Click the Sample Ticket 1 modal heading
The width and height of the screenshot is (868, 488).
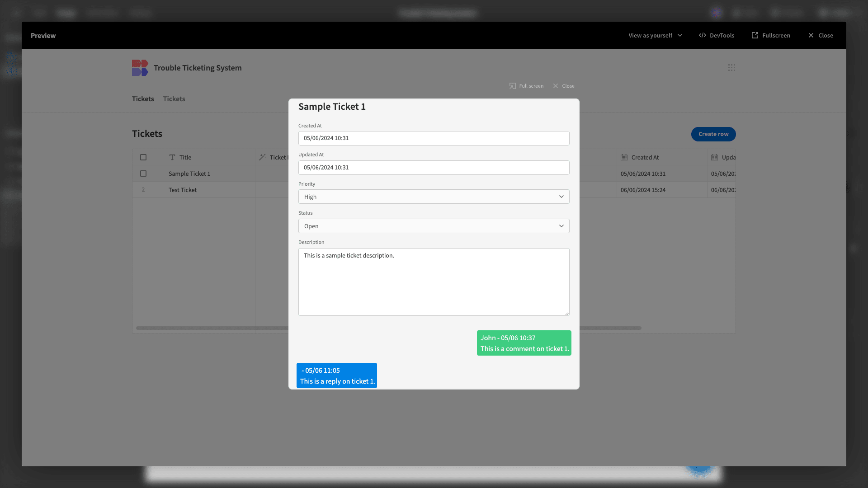(x=332, y=107)
